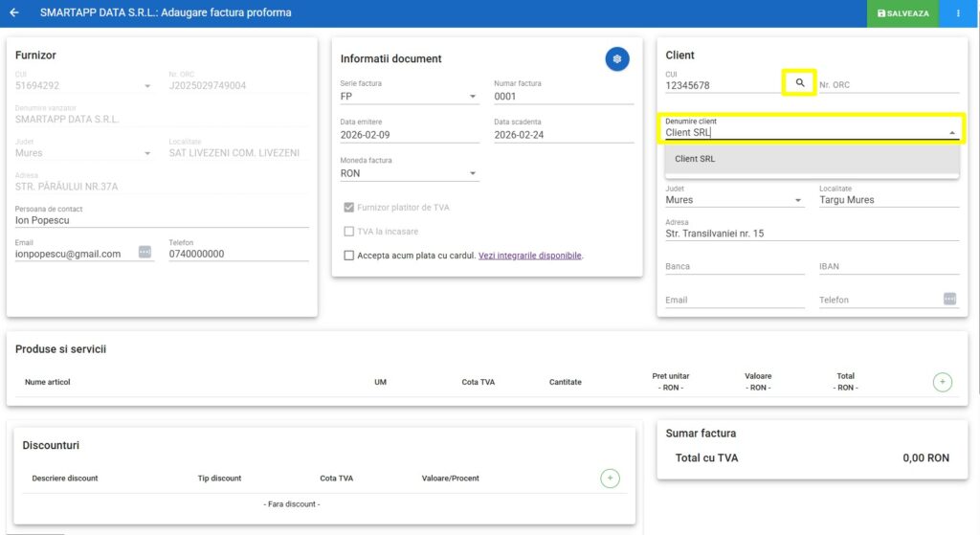Toggle the TVA la incasare checkbox
Image resolution: width=980 pixels, height=535 pixels.
[x=348, y=232]
